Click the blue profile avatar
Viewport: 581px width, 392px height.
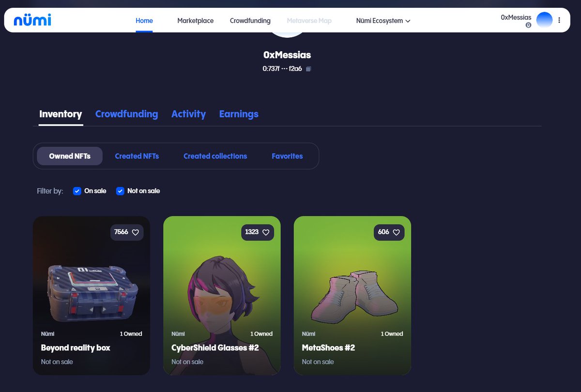click(x=544, y=19)
